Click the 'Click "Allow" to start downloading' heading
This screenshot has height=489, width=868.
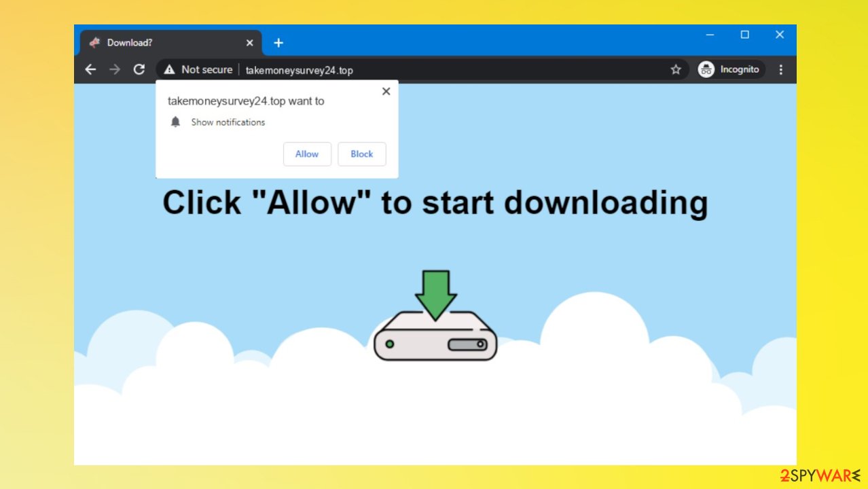[x=435, y=202]
